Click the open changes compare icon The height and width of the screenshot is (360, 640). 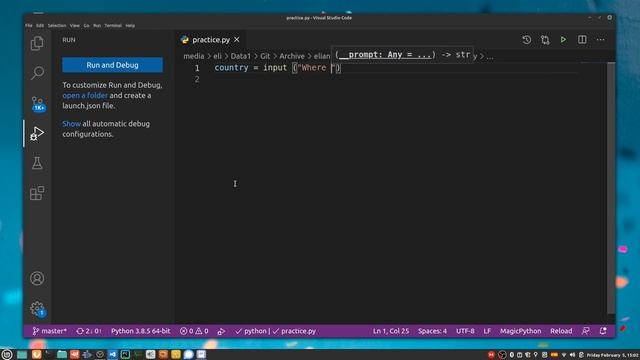coord(545,40)
